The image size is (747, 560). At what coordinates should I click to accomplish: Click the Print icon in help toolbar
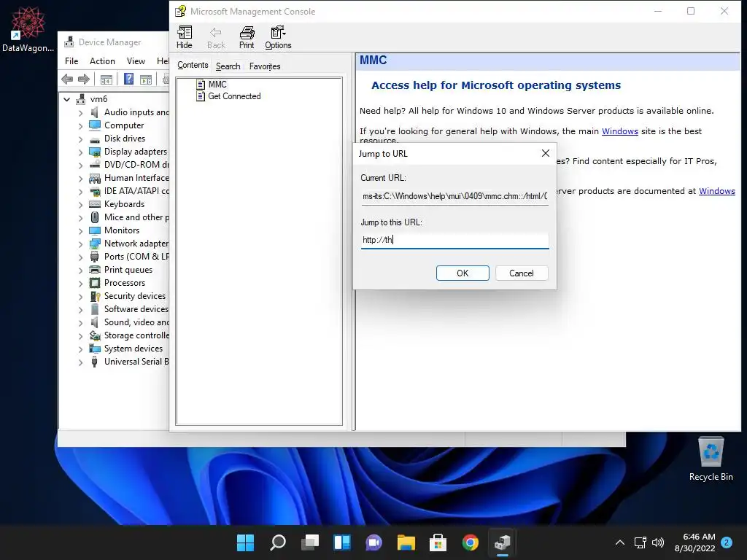(247, 38)
